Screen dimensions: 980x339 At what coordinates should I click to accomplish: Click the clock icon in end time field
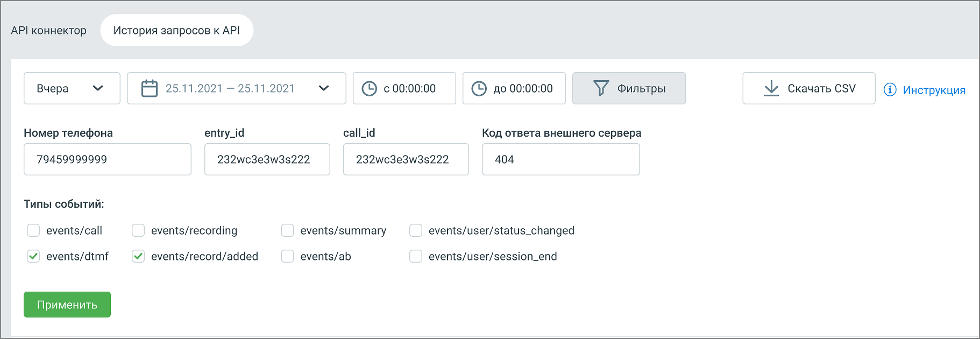pyautogui.click(x=479, y=89)
